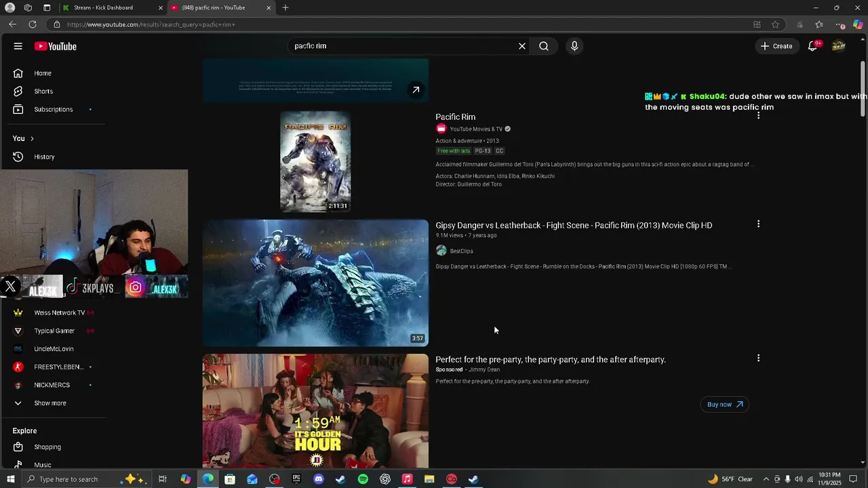
Task: Open the Windows Start menu
Action: click(x=11, y=479)
